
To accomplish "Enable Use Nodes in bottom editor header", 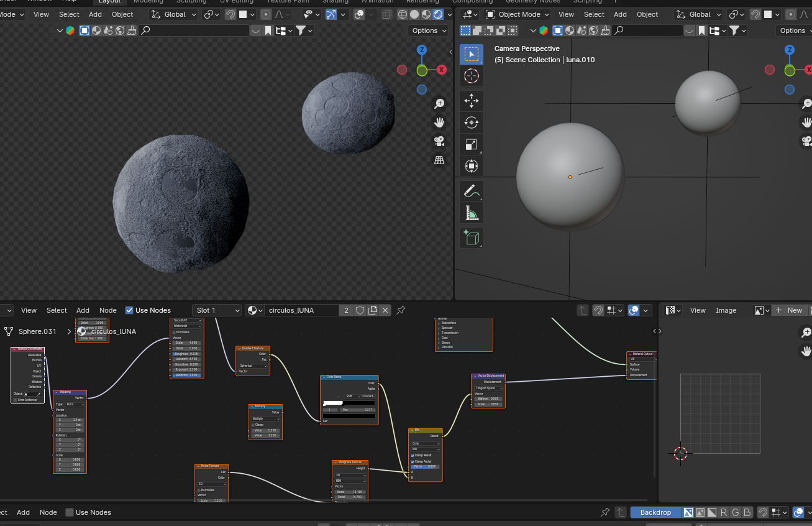I will (x=70, y=512).
